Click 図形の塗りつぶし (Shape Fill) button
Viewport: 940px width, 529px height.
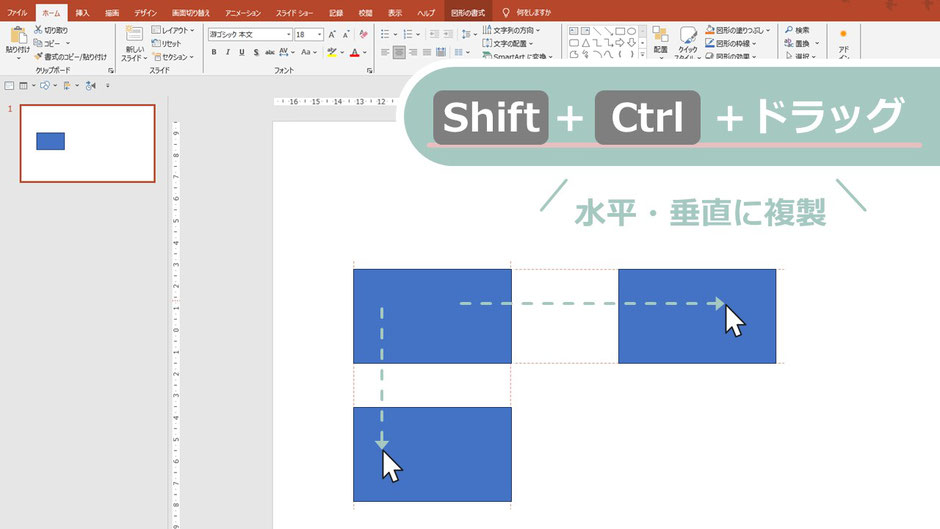point(737,30)
